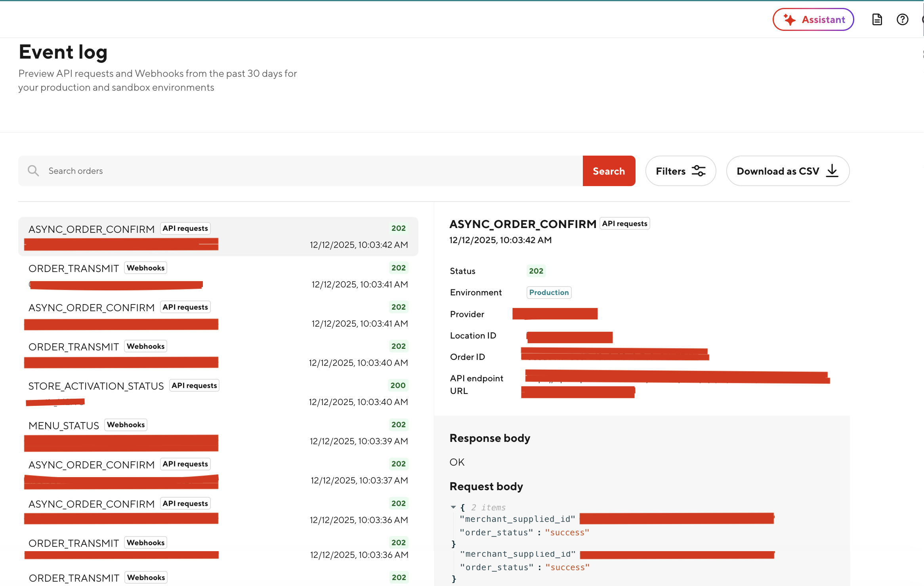The width and height of the screenshot is (924, 586).
Task: Click the sliders icon inside the Filters button
Action: [x=699, y=171]
